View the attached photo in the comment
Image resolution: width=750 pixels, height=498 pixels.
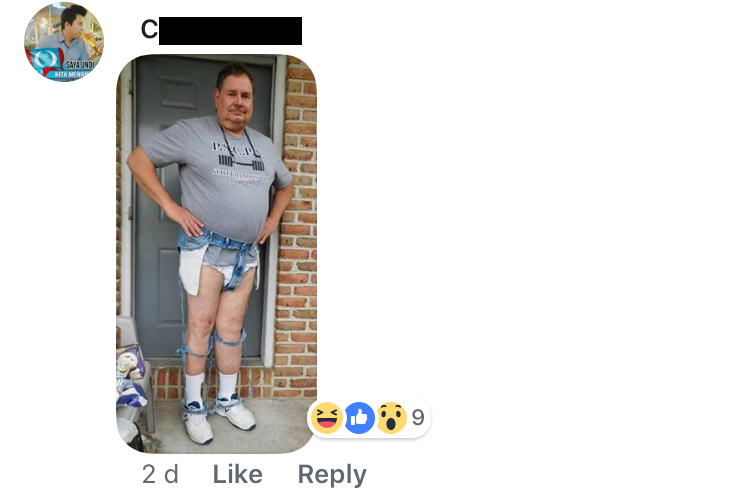click(216, 254)
